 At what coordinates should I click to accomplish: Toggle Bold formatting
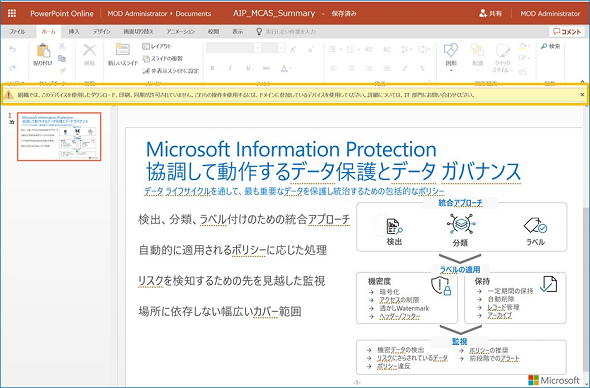tap(212, 68)
